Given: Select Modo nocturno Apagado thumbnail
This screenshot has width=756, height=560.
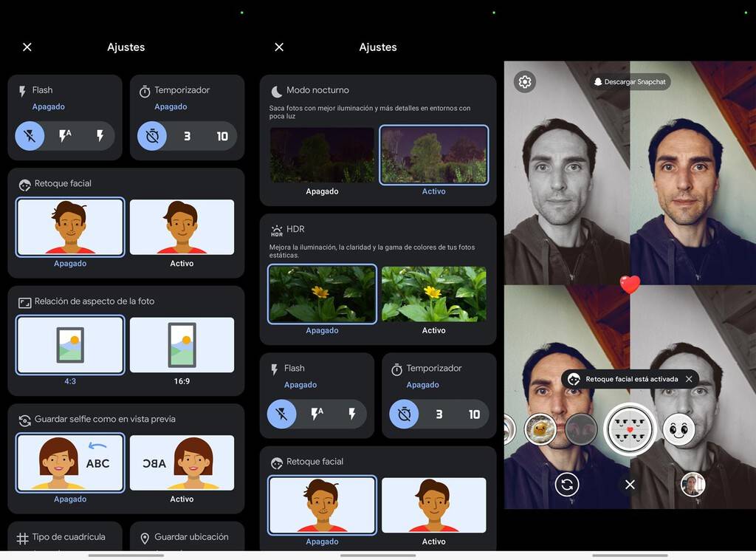Looking at the screenshot, I should [322, 155].
